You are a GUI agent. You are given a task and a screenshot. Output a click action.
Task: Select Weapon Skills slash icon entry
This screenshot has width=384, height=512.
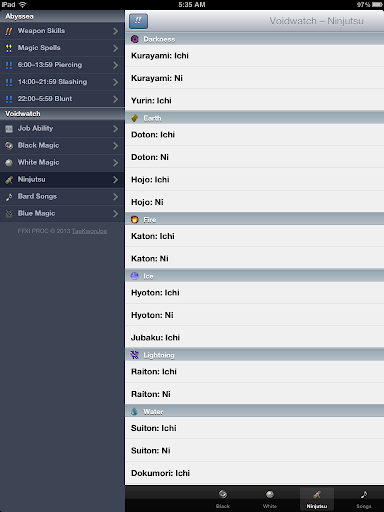tap(62, 31)
